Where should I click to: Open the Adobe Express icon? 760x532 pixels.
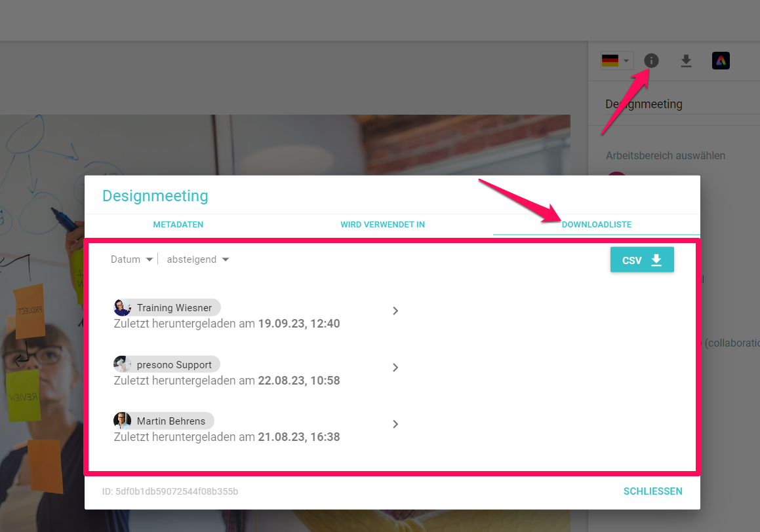[721, 61]
